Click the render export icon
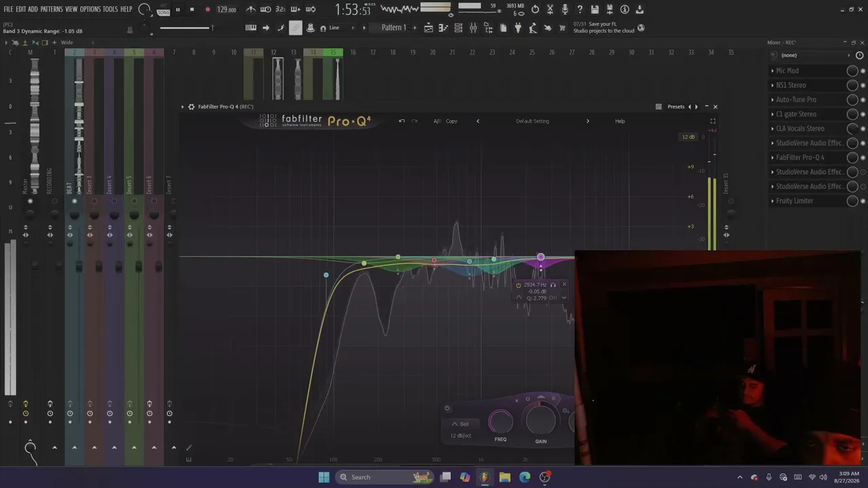This screenshot has width=868, height=488. pyautogui.click(x=610, y=9)
